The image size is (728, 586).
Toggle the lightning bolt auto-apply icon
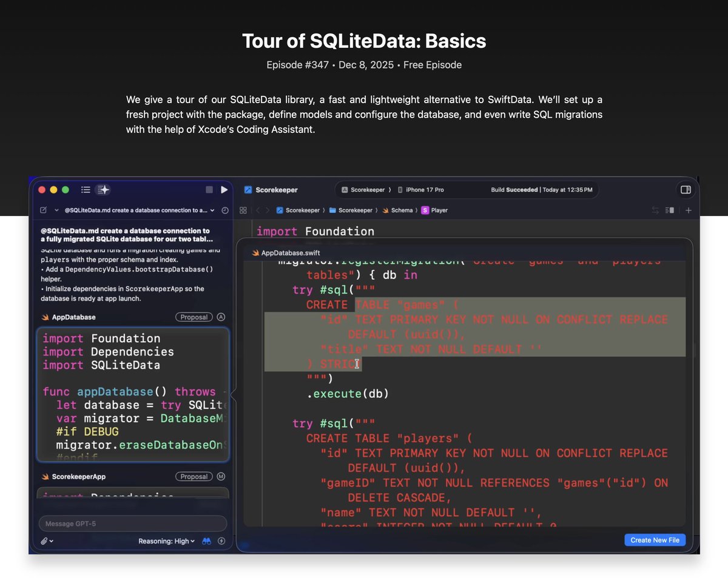tap(222, 541)
